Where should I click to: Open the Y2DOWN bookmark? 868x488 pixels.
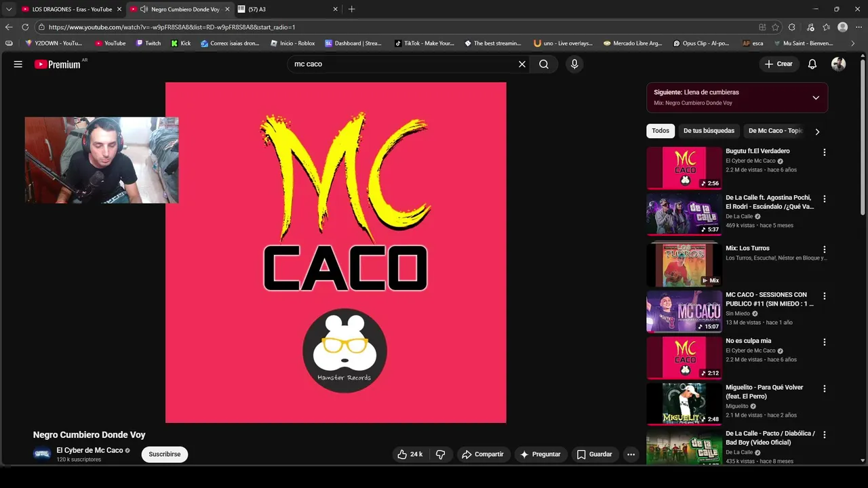(x=54, y=43)
